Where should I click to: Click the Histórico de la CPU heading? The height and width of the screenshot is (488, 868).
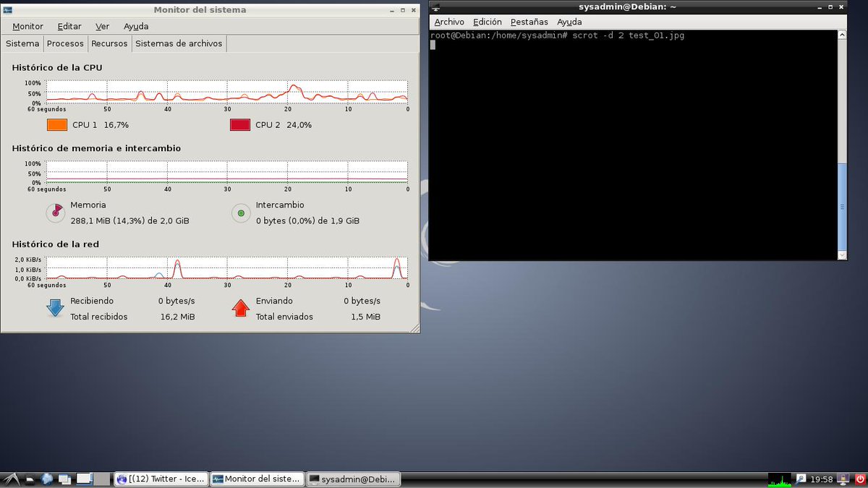pyautogui.click(x=57, y=67)
